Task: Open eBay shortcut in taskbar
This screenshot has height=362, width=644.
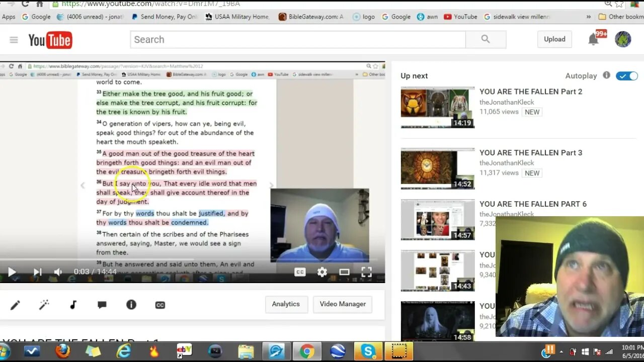Action: pos(184,351)
